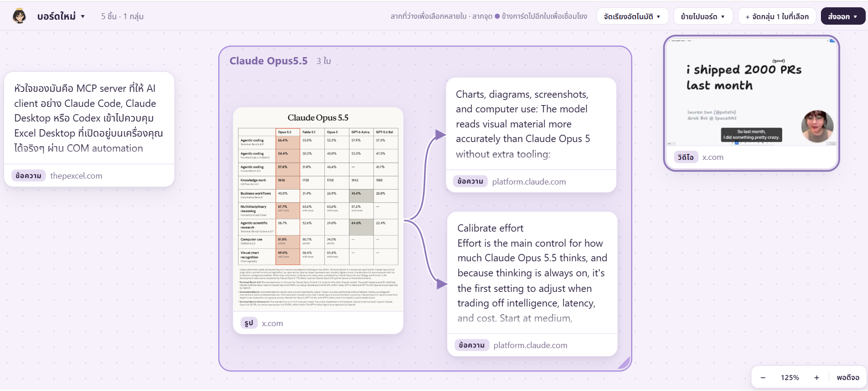Image resolution: width=868 pixels, height=391 pixels.
Task: Open platform.claude.com link on Calibrate effort card
Action: [x=530, y=345]
